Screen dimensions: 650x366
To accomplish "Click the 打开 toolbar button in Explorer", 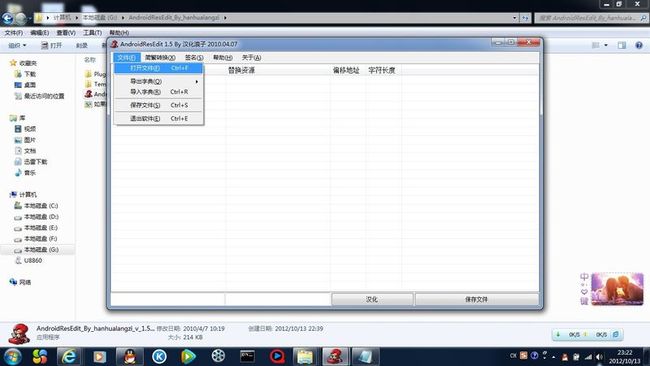I will click(x=51, y=45).
